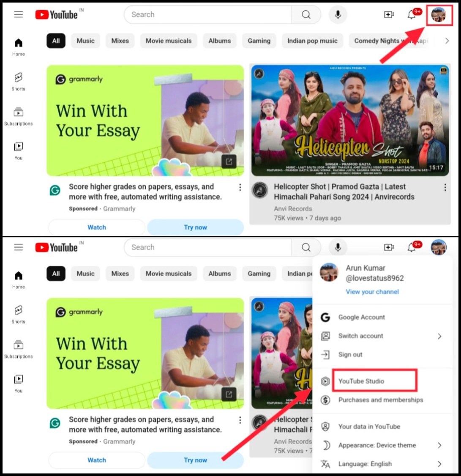The height and width of the screenshot is (476, 461).
Task: Go to Home in the upper screenshot's sidebar
Action: [x=19, y=47]
